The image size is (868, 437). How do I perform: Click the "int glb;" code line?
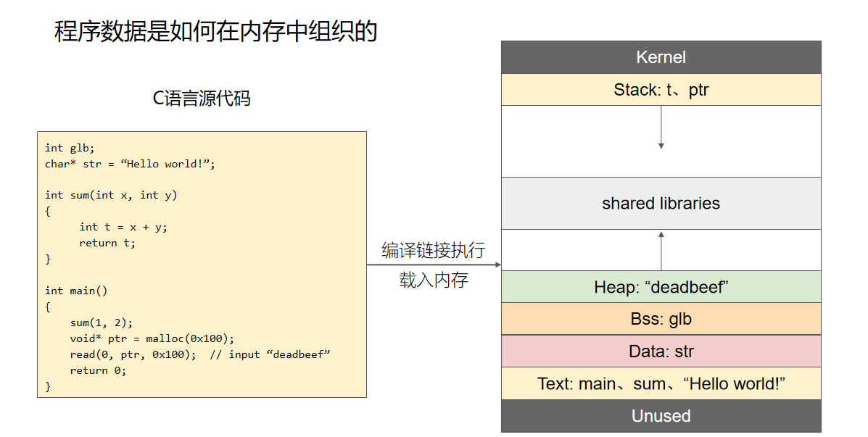[70, 148]
